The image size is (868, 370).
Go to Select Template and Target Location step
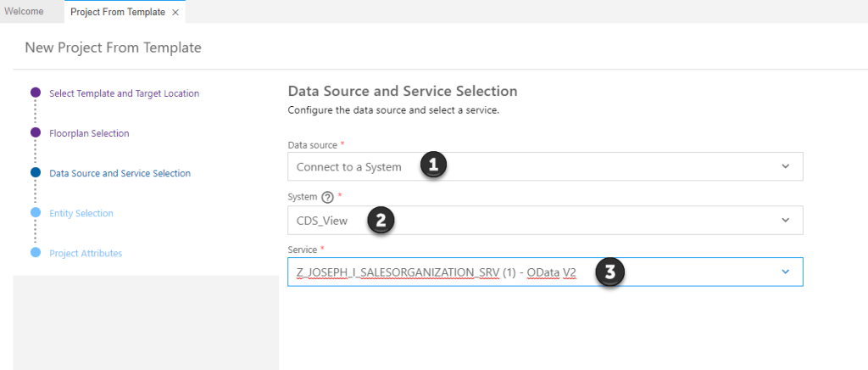(125, 93)
